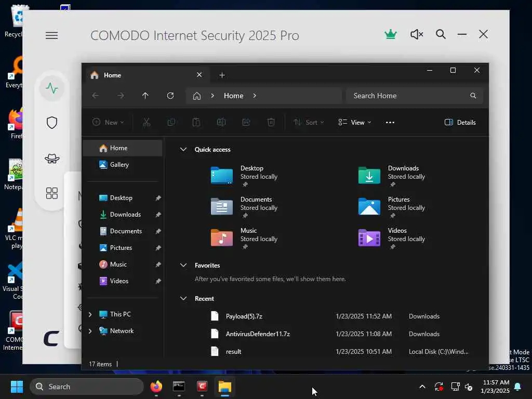Select the Documents folder in Quick access

[x=244, y=207]
